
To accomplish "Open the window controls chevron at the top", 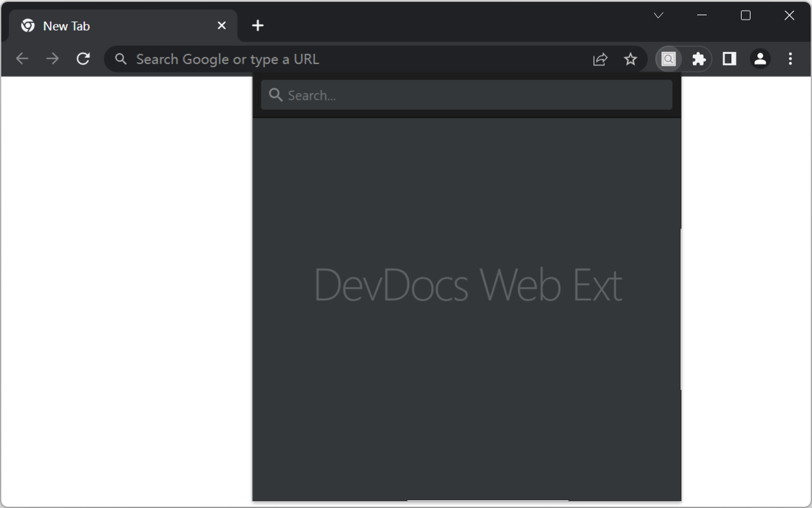I will coord(658,15).
